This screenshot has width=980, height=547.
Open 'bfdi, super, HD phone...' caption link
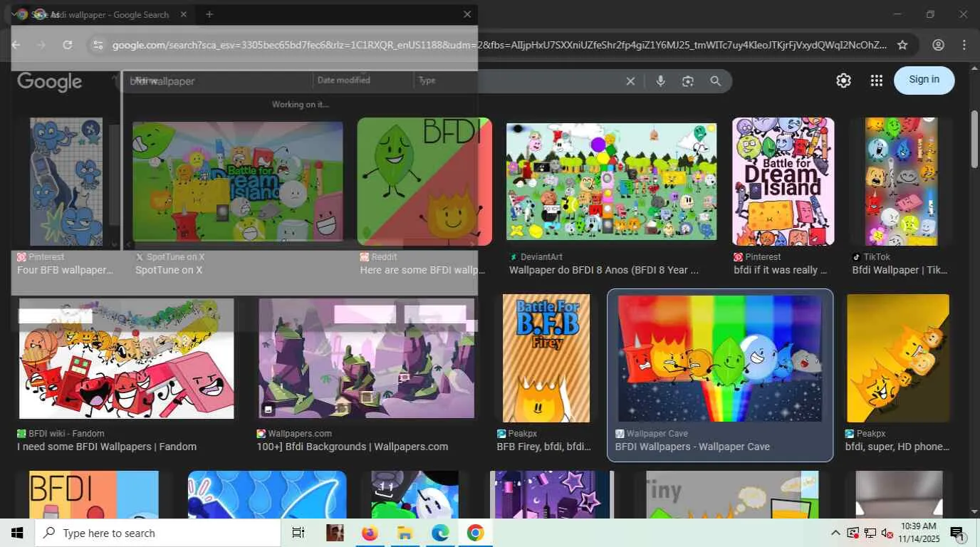click(897, 447)
